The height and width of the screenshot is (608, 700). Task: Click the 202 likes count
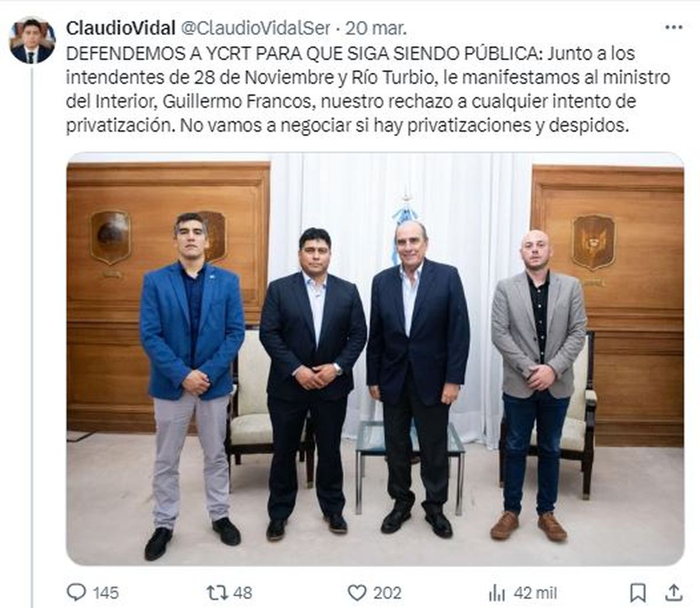point(387,593)
